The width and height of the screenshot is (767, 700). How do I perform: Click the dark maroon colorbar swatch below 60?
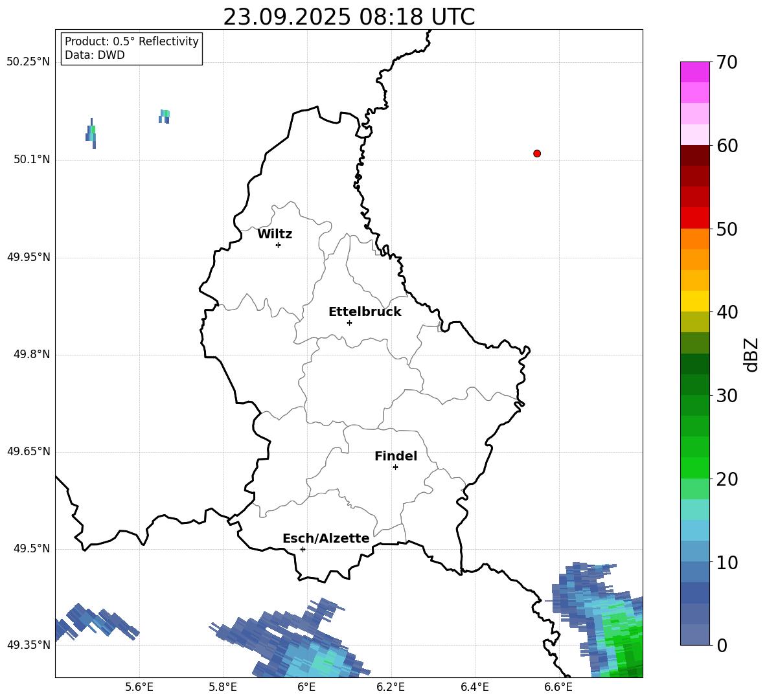coord(695,155)
